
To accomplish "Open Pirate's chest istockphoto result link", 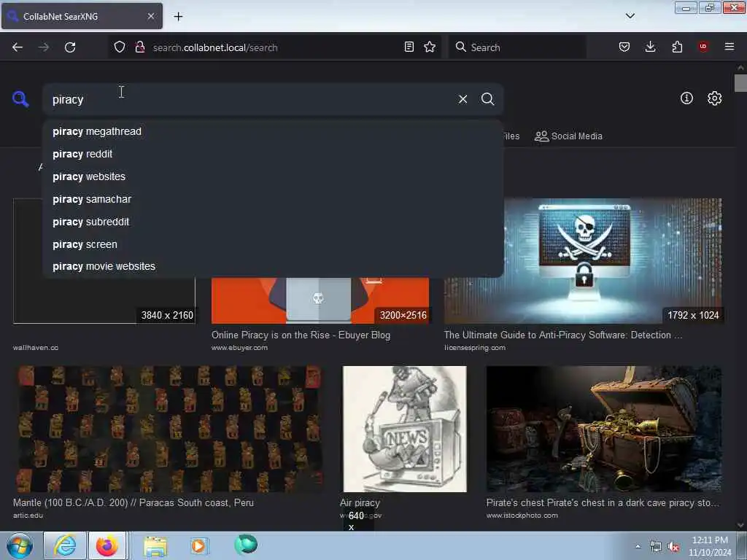I will 603,502.
